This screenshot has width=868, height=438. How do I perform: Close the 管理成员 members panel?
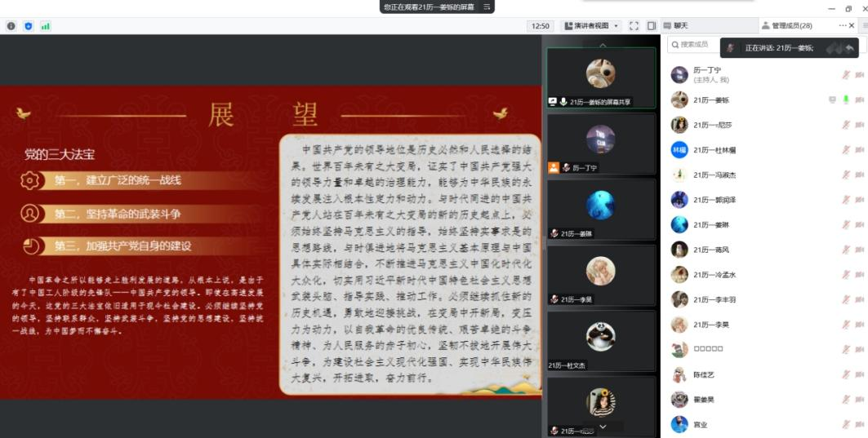pos(854,26)
